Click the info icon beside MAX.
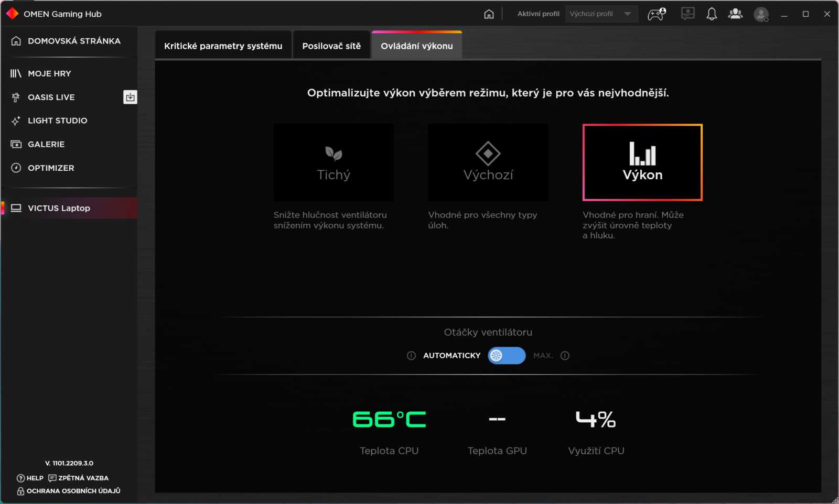Viewport: 839px width, 504px height. [x=565, y=356]
